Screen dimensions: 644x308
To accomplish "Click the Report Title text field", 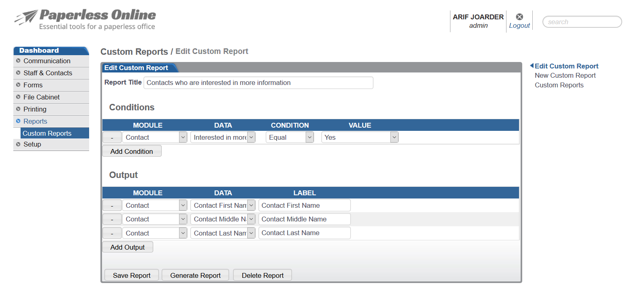I will click(258, 83).
